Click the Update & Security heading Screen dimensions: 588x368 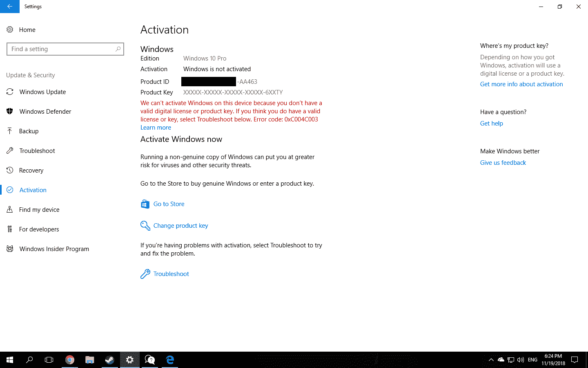point(31,75)
